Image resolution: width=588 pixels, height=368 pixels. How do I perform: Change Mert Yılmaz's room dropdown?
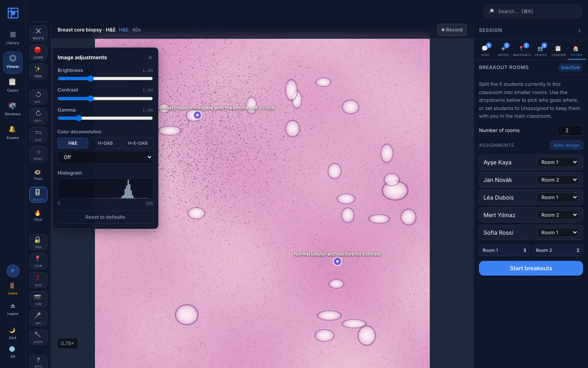tap(558, 215)
